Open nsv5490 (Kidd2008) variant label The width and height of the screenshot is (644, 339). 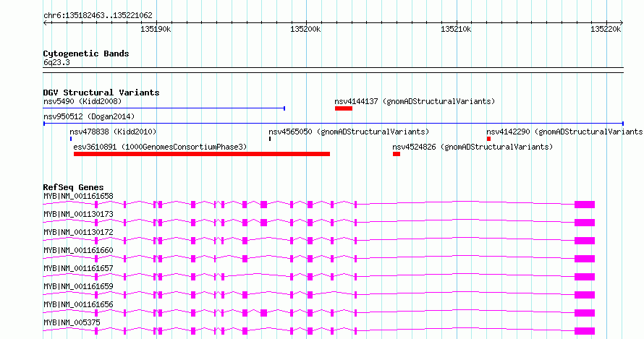[82, 101]
